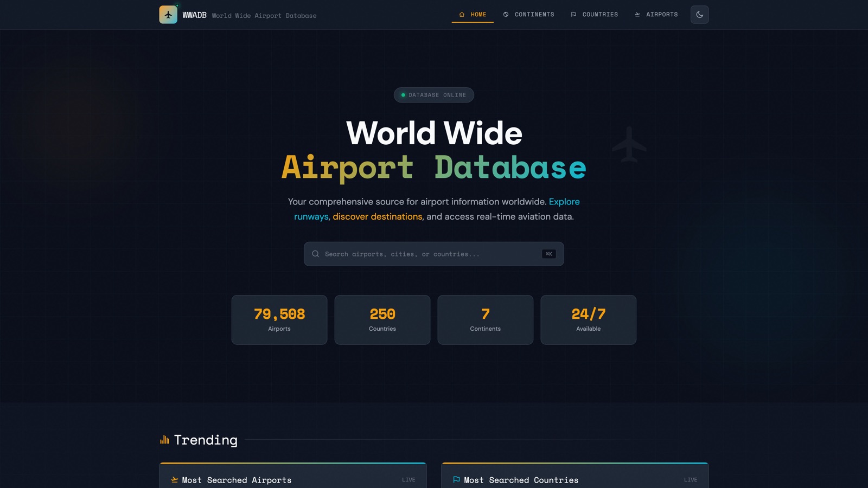Click the 'World Wide' hero heading
Screen dimensions: 868x488
click(x=434, y=133)
